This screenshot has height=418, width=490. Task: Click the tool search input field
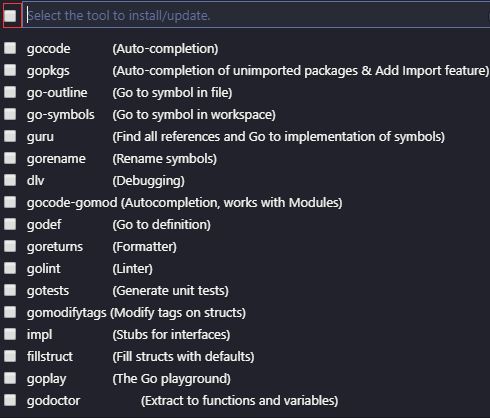pos(257,15)
